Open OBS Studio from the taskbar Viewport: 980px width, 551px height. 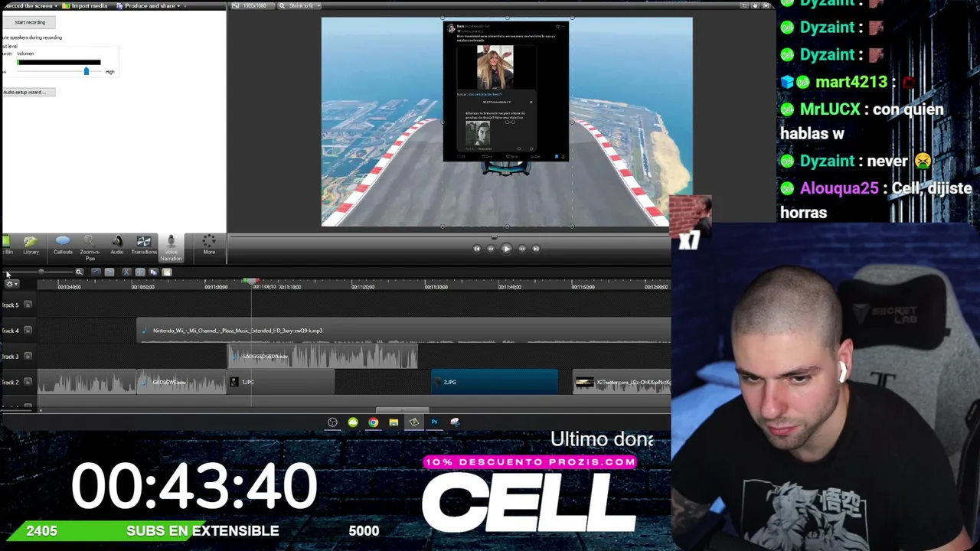coord(332,422)
